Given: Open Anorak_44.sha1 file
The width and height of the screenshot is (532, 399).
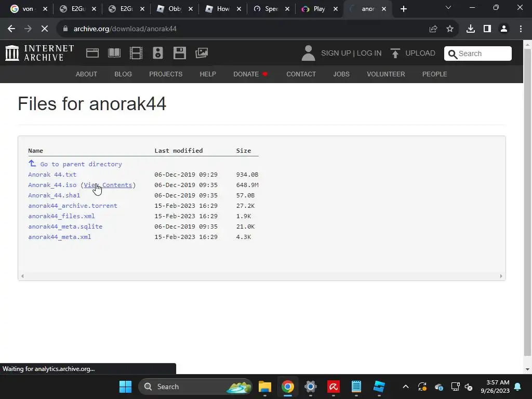Looking at the screenshot, I should coord(54,195).
